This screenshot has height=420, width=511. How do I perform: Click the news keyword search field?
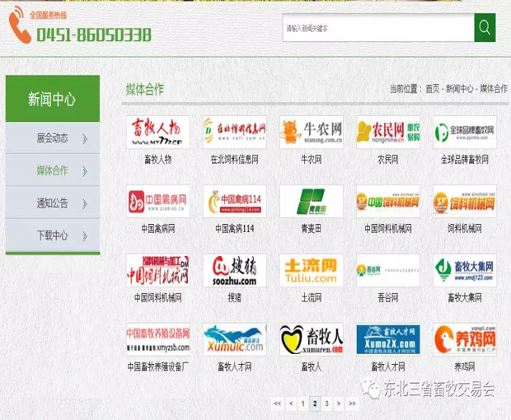click(378, 28)
